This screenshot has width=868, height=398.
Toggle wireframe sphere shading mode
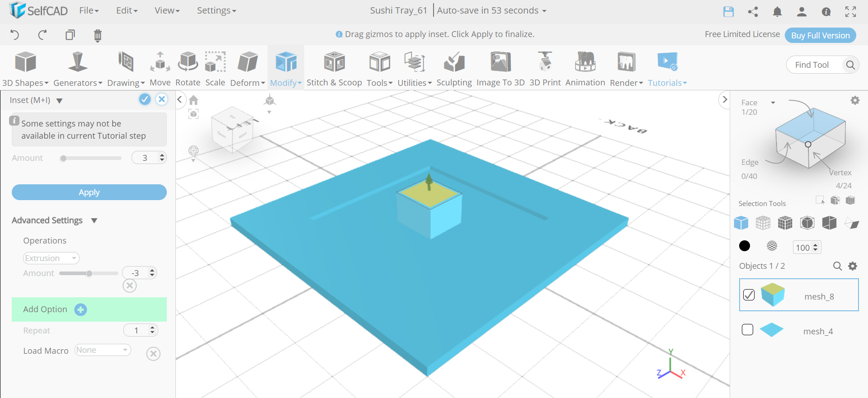click(x=772, y=246)
